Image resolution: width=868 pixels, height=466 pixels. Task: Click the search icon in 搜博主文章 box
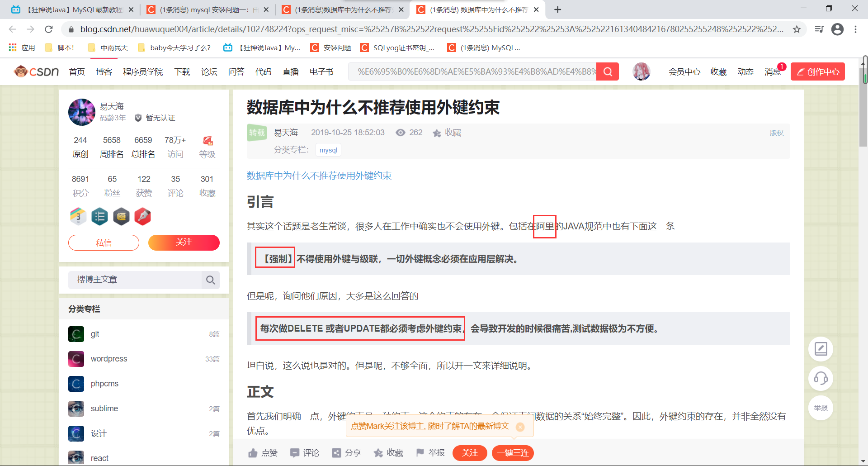point(210,280)
